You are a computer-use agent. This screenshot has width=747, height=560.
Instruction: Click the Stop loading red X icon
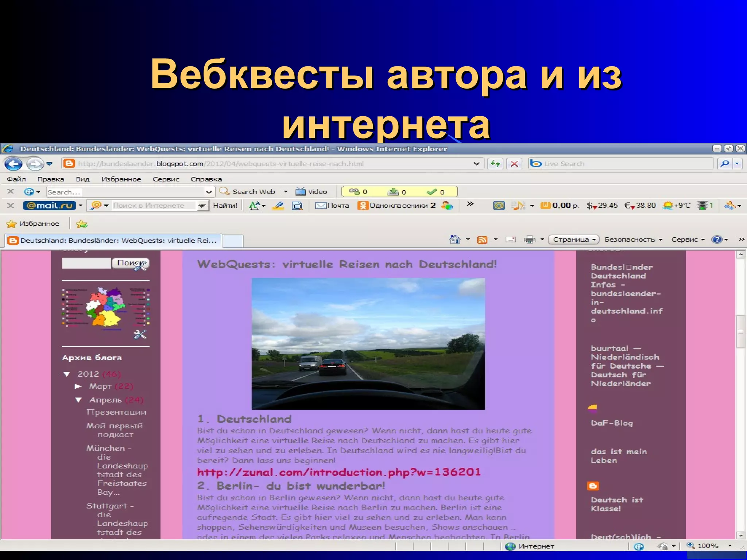pos(514,164)
